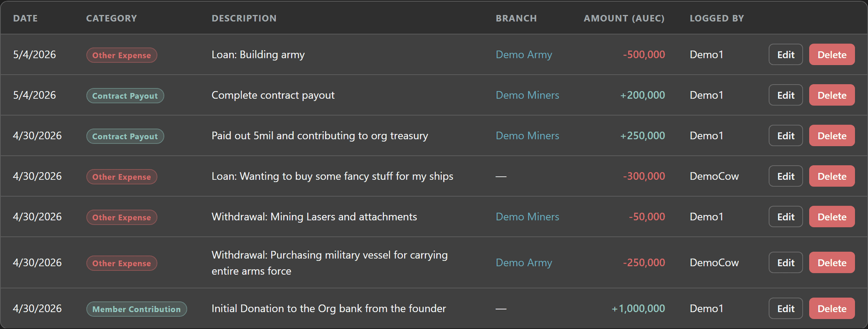Edit the 'Mining Lasers and attachments' withdrawal

click(x=786, y=217)
